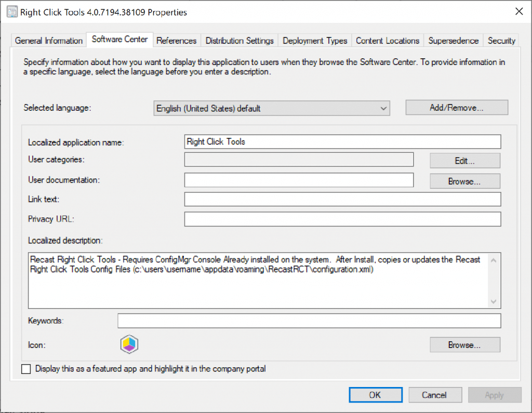View the Content Locations tab
The image size is (532, 413).
(386, 40)
